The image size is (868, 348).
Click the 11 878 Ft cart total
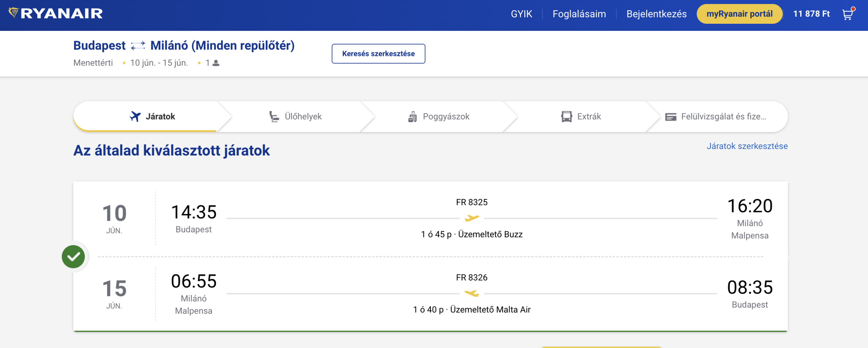[x=811, y=14]
